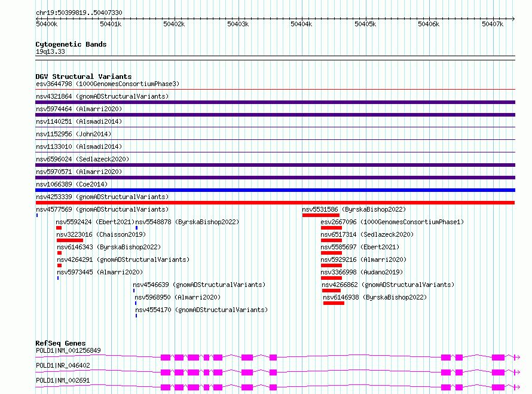Click nsv5929216 (Almarri2020) label
The height and width of the screenshot is (394, 532).
tap(363, 259)
